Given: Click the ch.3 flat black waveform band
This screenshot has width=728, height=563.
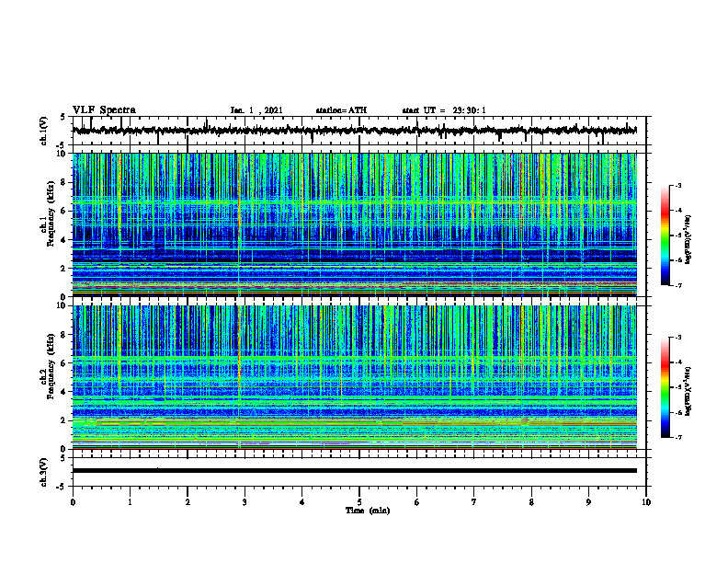Looking at the screenshot, I should coord(355,471).
